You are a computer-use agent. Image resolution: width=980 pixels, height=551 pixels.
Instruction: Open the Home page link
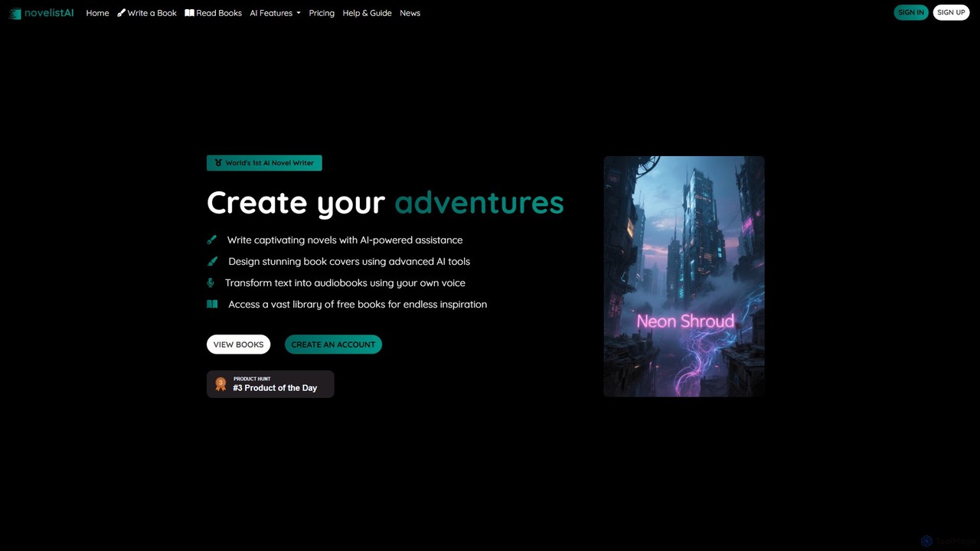97,13
